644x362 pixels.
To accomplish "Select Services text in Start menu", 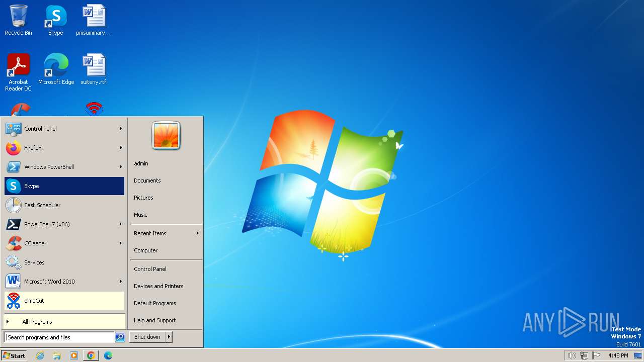I will coord(34,262).
